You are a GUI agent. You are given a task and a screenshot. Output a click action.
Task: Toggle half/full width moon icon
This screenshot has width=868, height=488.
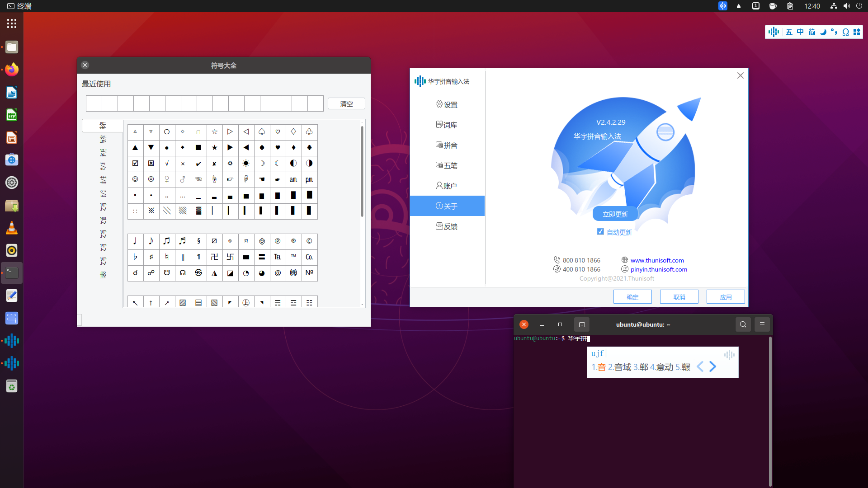(823, 32)
